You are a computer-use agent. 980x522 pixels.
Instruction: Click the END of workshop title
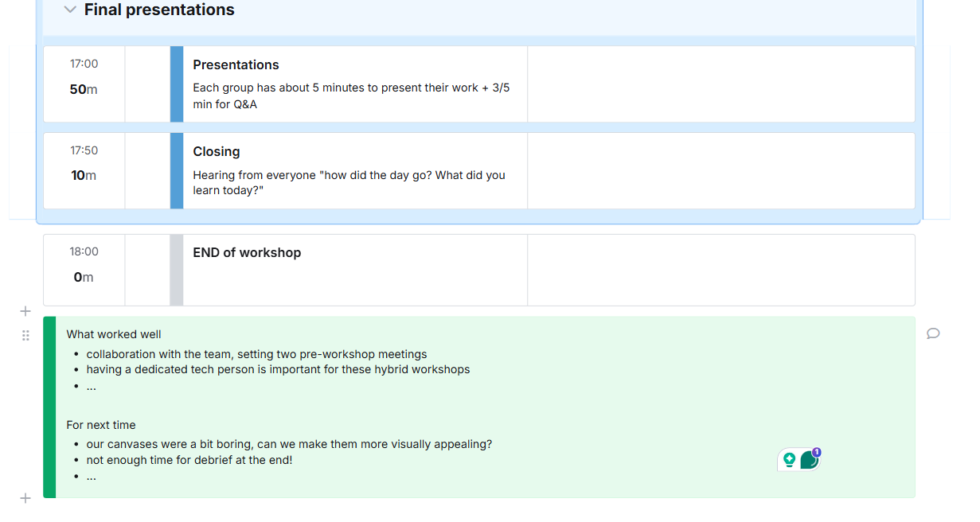[247, 253]
